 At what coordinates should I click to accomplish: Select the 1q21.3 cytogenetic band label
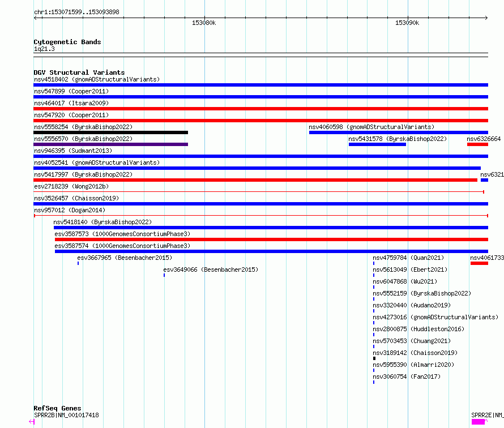(x=44, y=49)
